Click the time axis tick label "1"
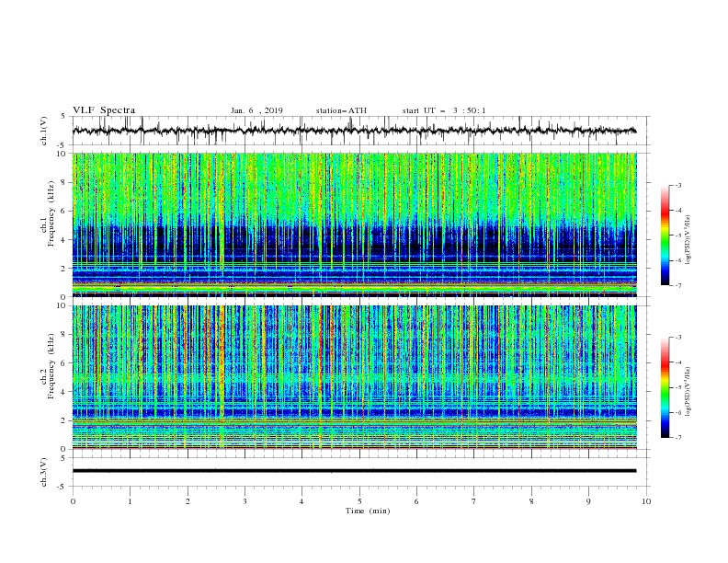 [130, 501]
